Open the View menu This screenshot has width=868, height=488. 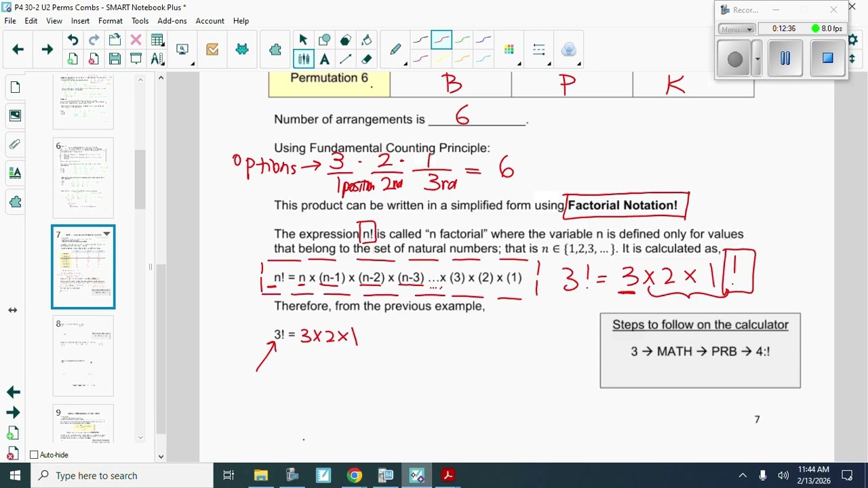point(54,21)
